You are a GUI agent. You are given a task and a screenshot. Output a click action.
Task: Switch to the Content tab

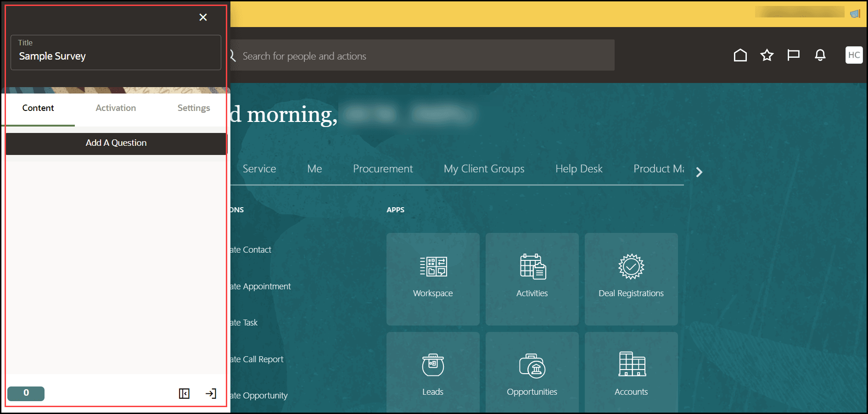click(x=38, y=108)
